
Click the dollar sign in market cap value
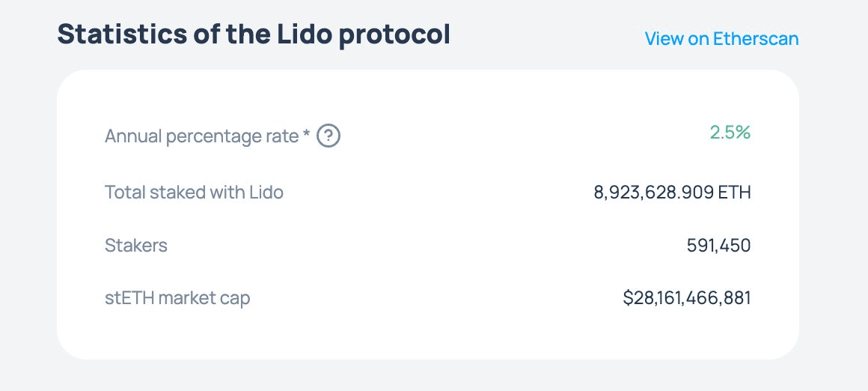point(628,298)
